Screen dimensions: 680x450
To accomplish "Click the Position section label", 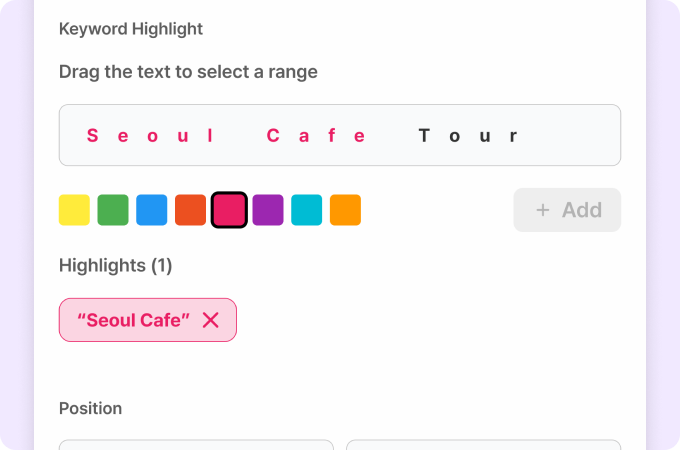I will point(91,408).
